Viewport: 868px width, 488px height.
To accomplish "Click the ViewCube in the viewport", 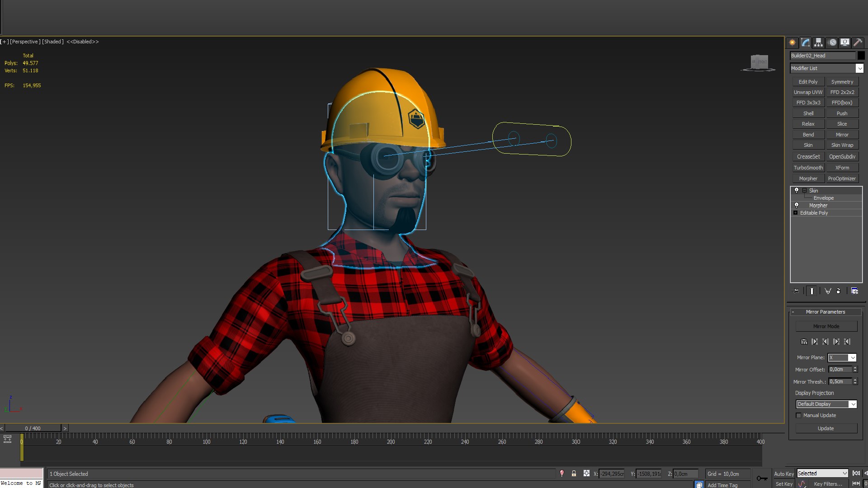I will 759,62.
